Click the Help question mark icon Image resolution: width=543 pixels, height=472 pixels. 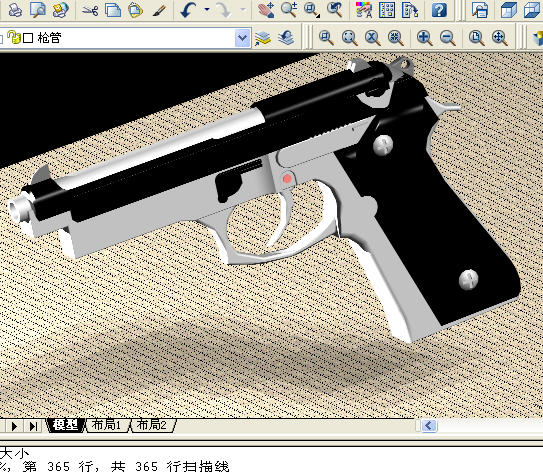point(439,10)
